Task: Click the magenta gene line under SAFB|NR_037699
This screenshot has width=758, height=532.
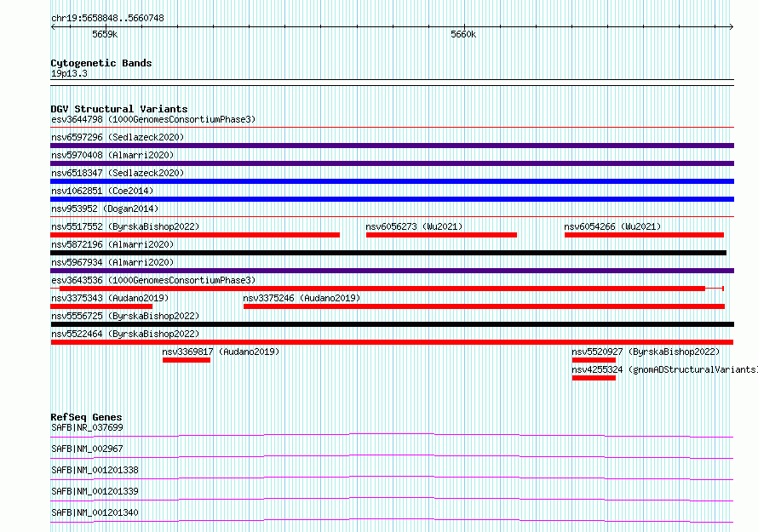Action: click(392, 435)
